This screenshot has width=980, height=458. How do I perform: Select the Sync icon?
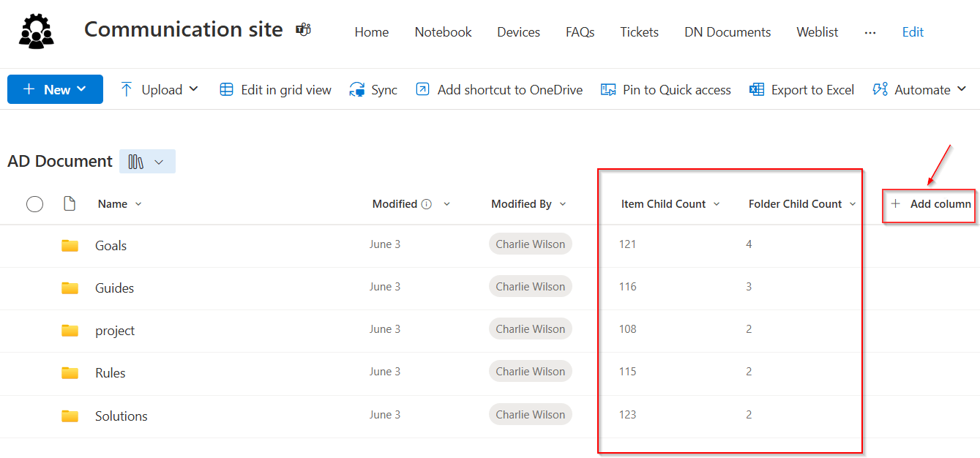pyautogui.click(x=358, y=89)
